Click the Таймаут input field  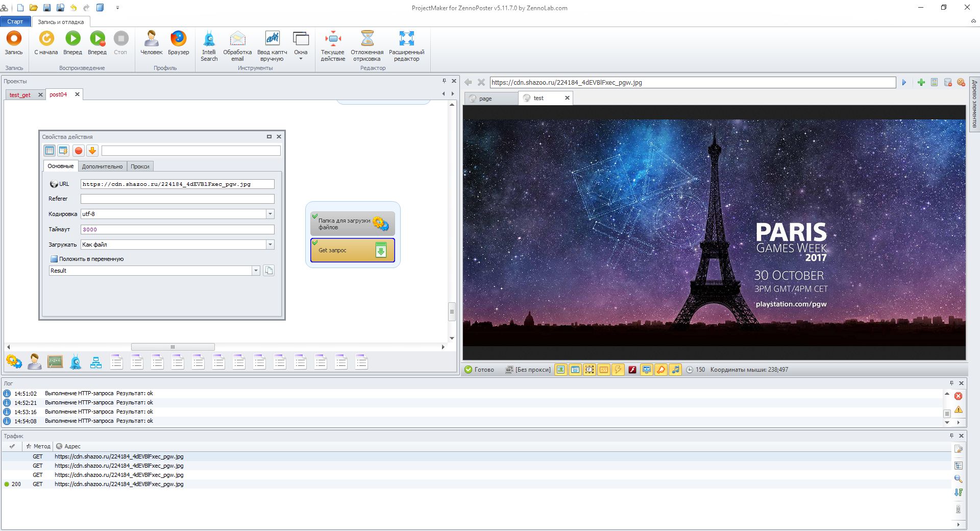[x=177, y=230]
